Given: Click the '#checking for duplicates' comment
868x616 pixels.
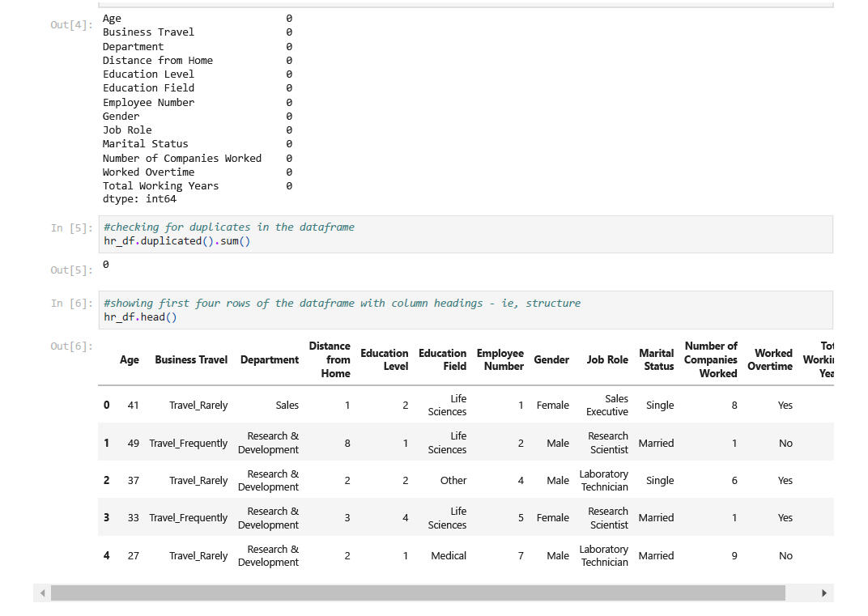Looking at the screenshot, I should click(x=228, y=227).
